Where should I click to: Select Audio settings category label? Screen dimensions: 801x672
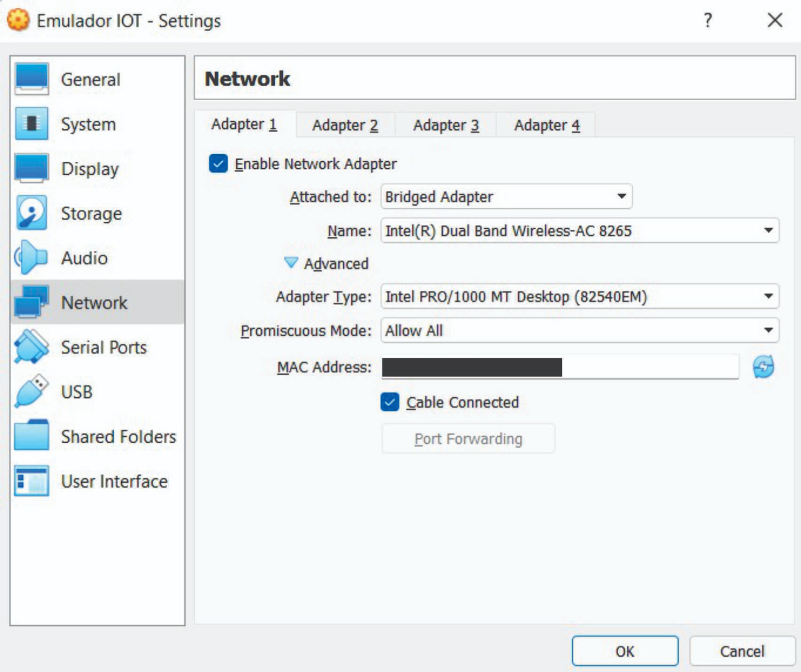[84, 258]
